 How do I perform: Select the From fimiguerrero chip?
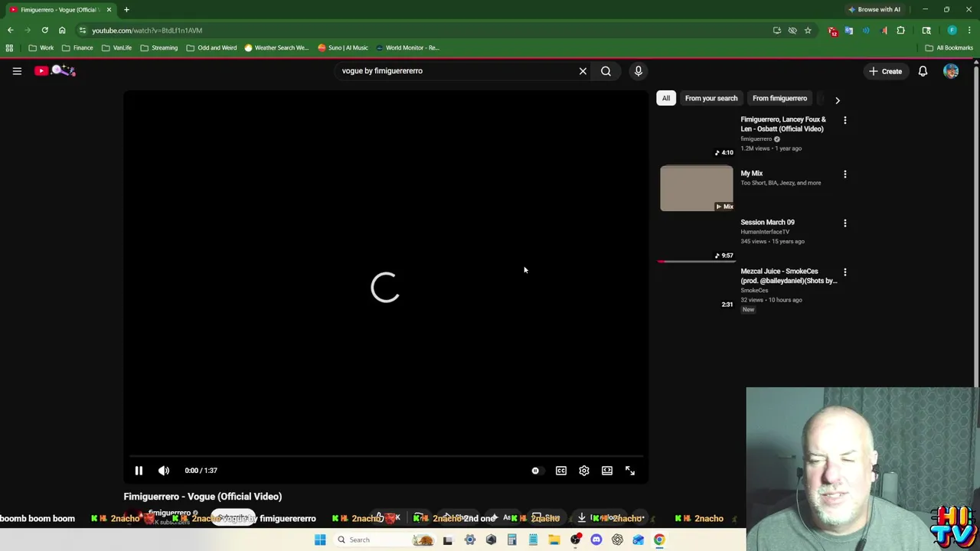tap(779, 98)
